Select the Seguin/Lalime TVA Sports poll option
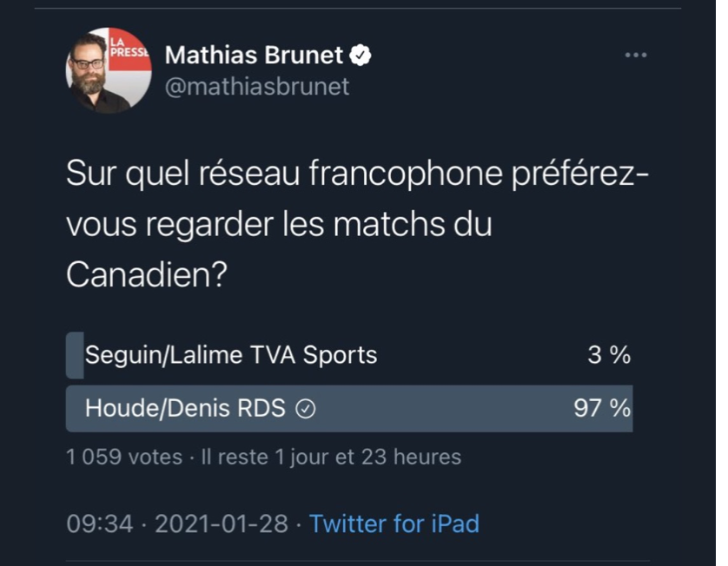 (x=348, y=355)
